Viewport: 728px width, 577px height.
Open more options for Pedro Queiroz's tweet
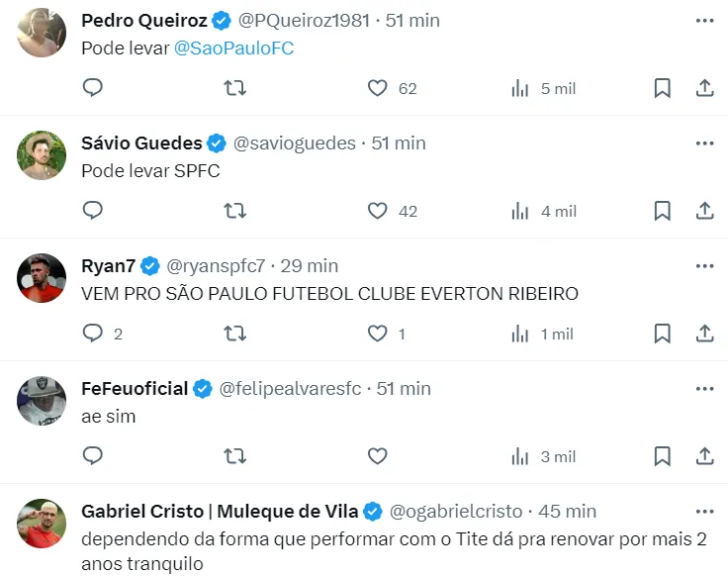point(704,20)
